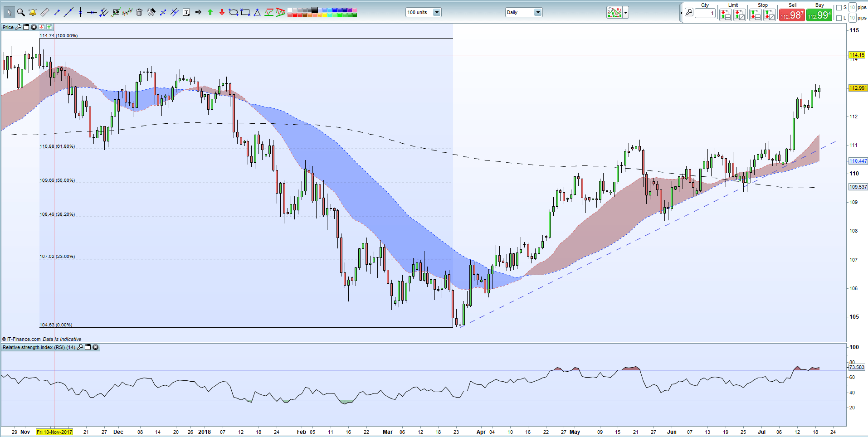Image resolution: width=868 pixels, height=437 pixels.
Task: Insert a black right arrow marker
Action: pos(198,12)
